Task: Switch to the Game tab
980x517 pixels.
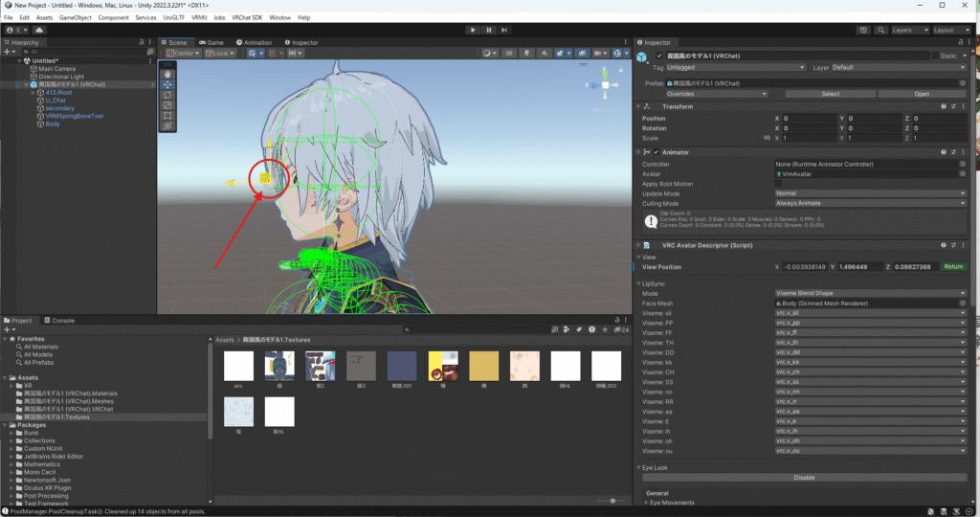Action: (x=212, y=42)
